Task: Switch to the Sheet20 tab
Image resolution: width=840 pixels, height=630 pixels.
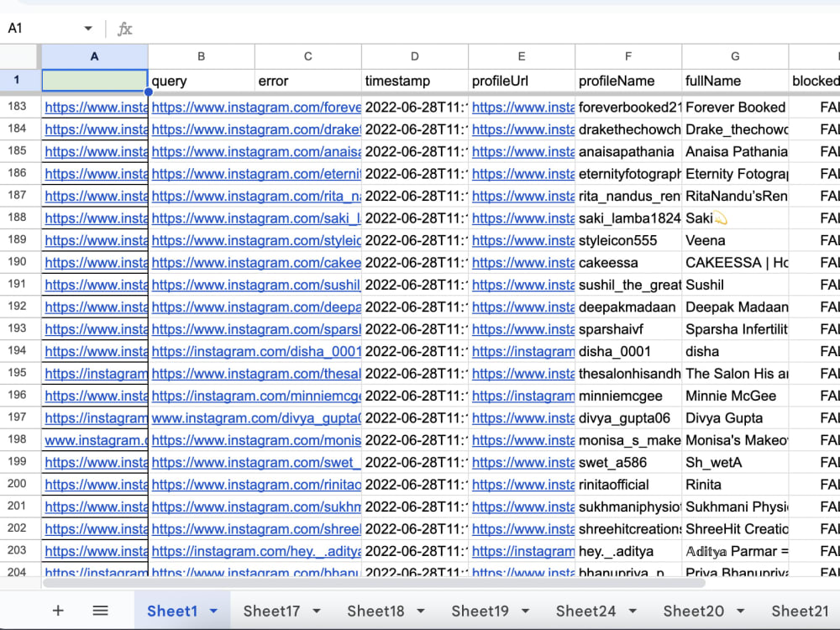Action: [694, 611]
